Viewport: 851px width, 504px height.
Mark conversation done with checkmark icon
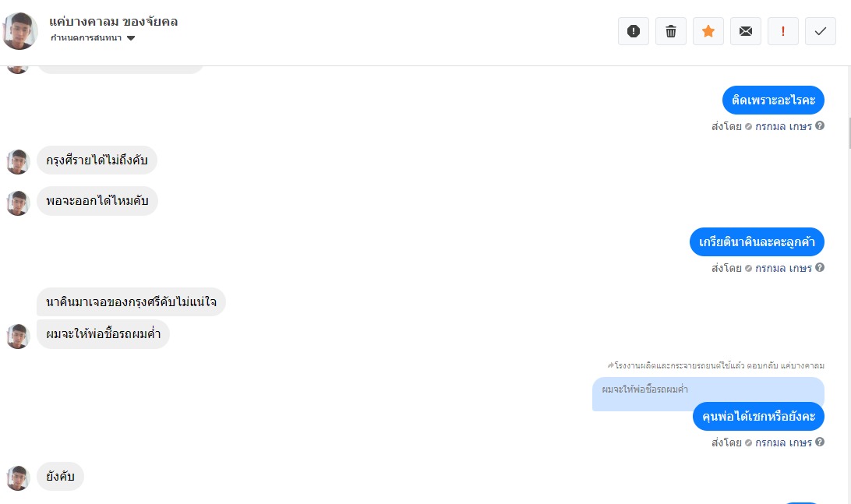[x=821, y=31]
